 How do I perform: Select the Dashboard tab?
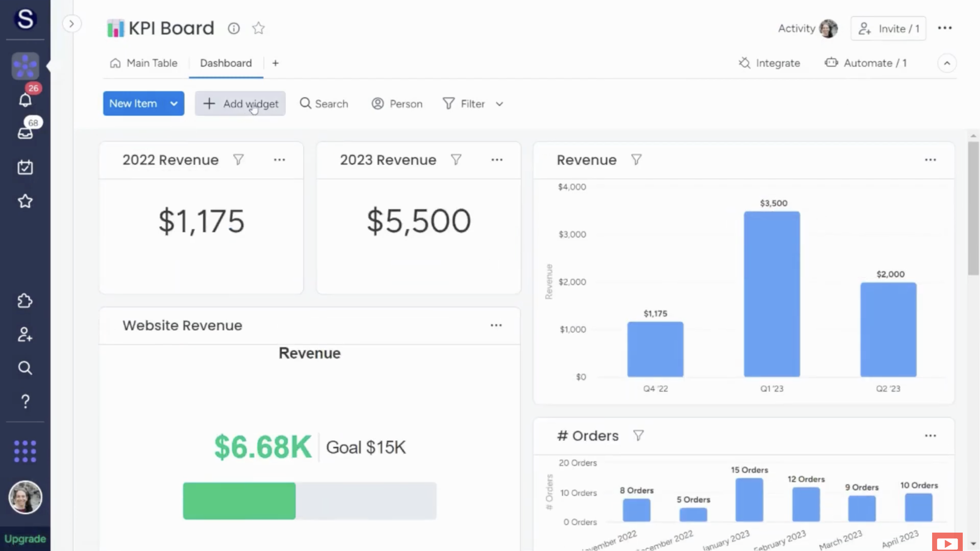[226, 63]
